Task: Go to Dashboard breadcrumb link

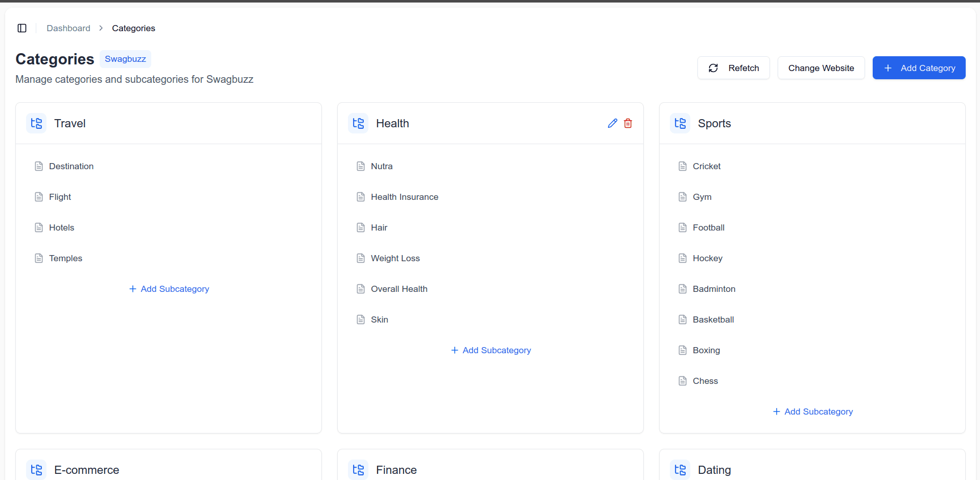Action: point(68,28)
